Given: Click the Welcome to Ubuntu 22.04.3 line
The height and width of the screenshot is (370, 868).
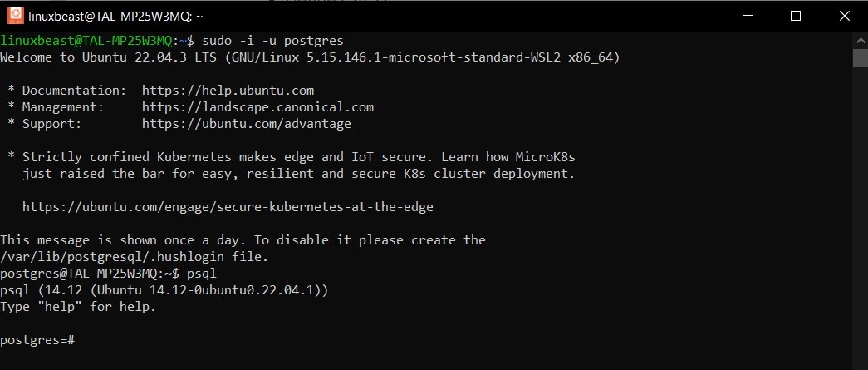Looking at the screenshot, I should (310, 57).
